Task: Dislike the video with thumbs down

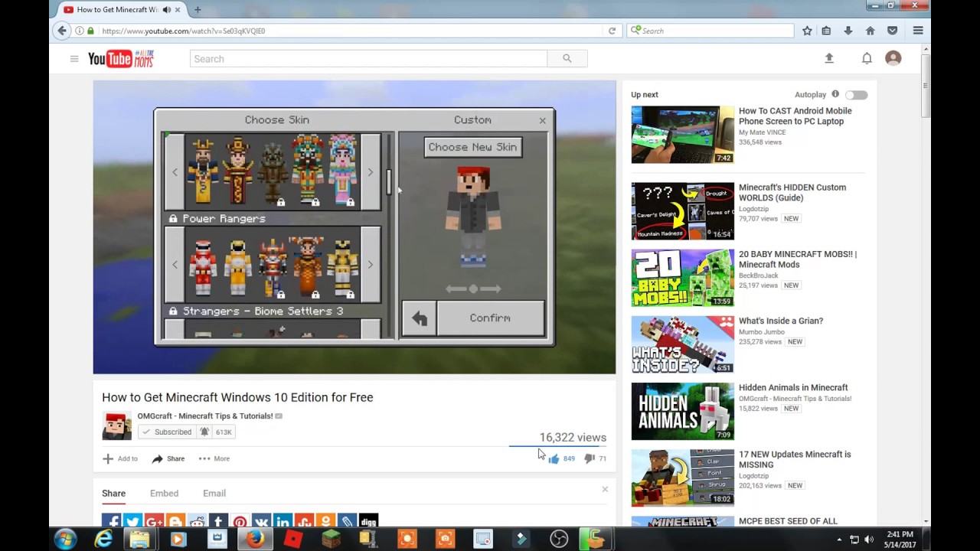Action: 590,458
